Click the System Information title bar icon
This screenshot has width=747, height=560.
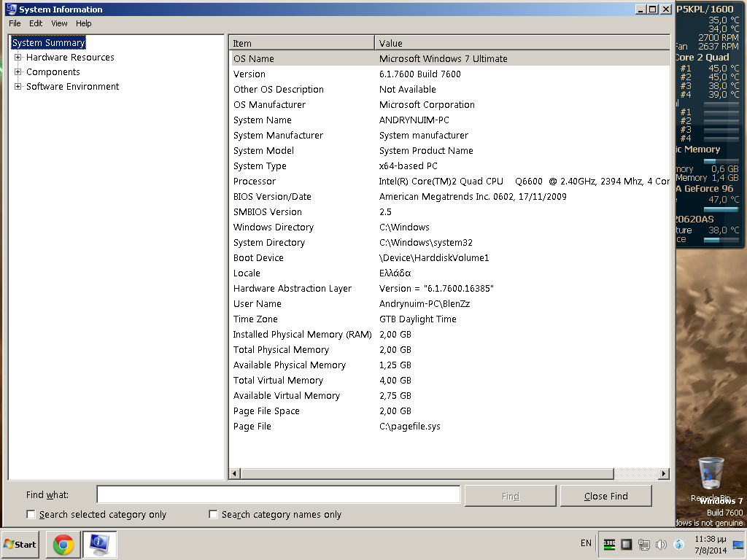(x=11, y=9)
